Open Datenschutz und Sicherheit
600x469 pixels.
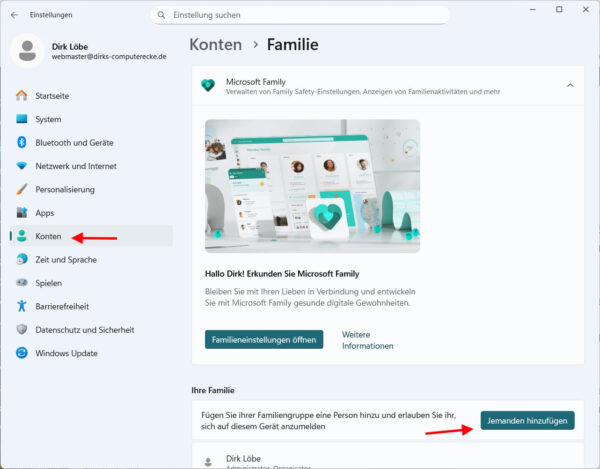pos(91,329)
